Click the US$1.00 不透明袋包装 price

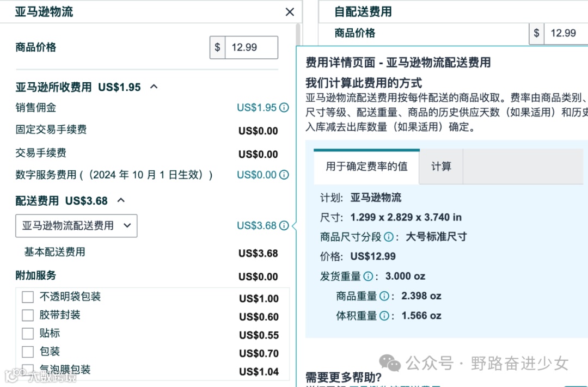(x=259, y=298)
